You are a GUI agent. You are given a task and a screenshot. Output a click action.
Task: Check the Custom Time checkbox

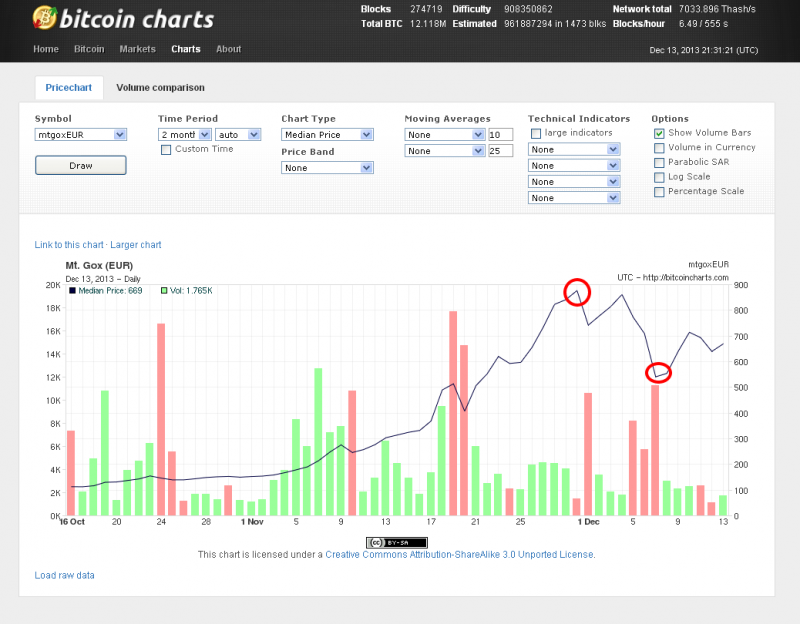166,149
